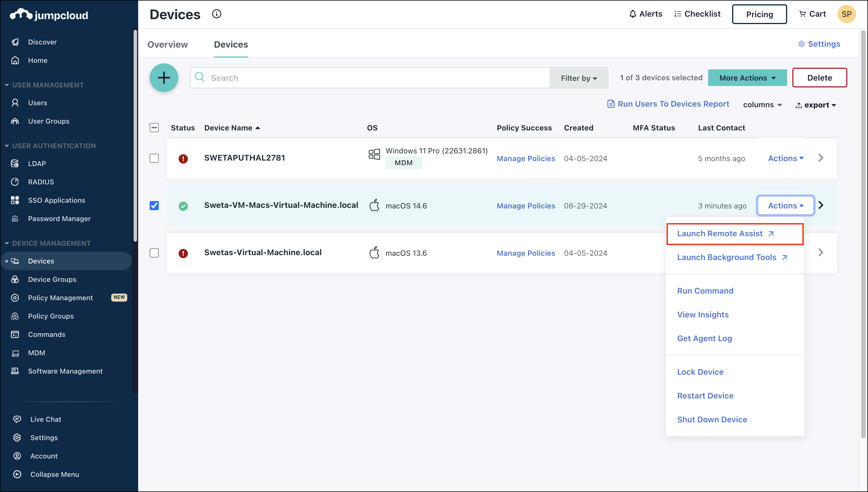Click Run Users To Devices Report
Image resolution: width=868 pixels, height=492 pixels.
(x=673, y=104)
